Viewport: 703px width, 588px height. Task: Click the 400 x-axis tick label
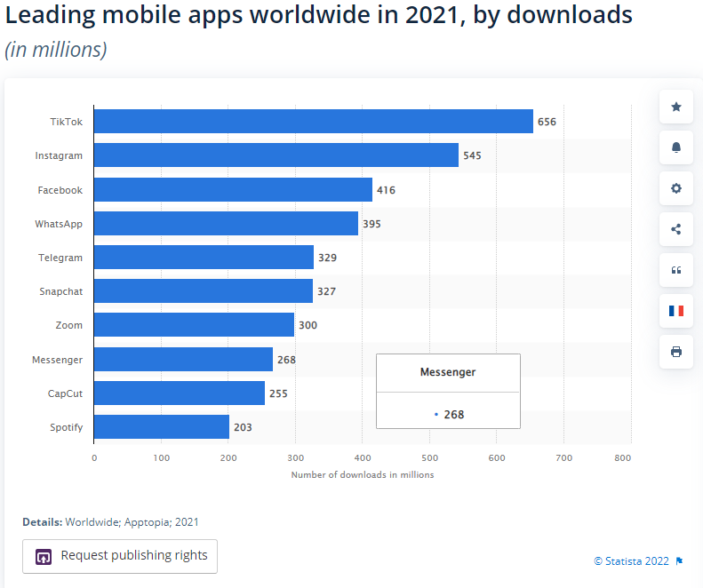[x=363, y=457]
